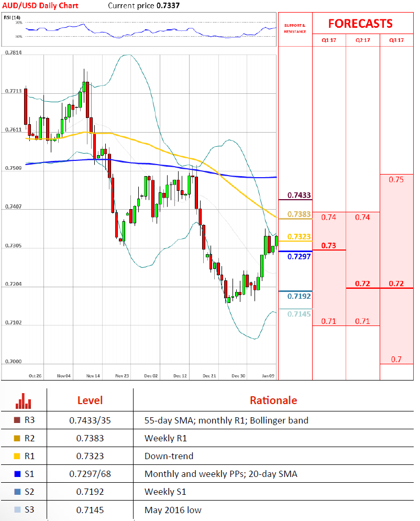Click the Dec 30 date axis label
This screenshot has height=521, width=420.
238,376
